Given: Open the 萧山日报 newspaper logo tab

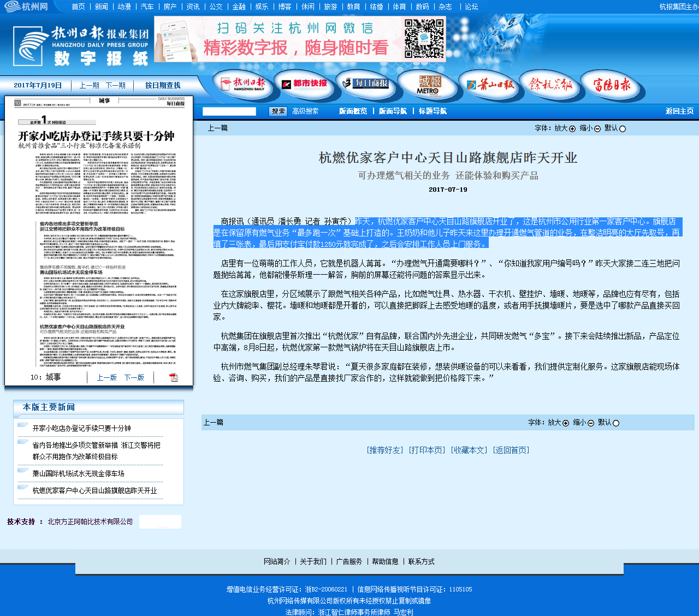Looking at the screenshot, I should pyautogui.click(x=490, y=85).
